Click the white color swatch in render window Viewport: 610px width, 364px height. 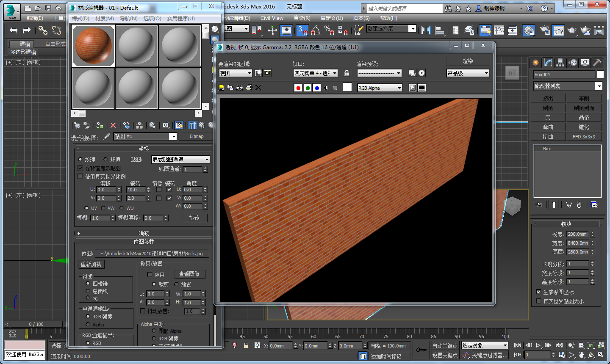pos(347,88)
